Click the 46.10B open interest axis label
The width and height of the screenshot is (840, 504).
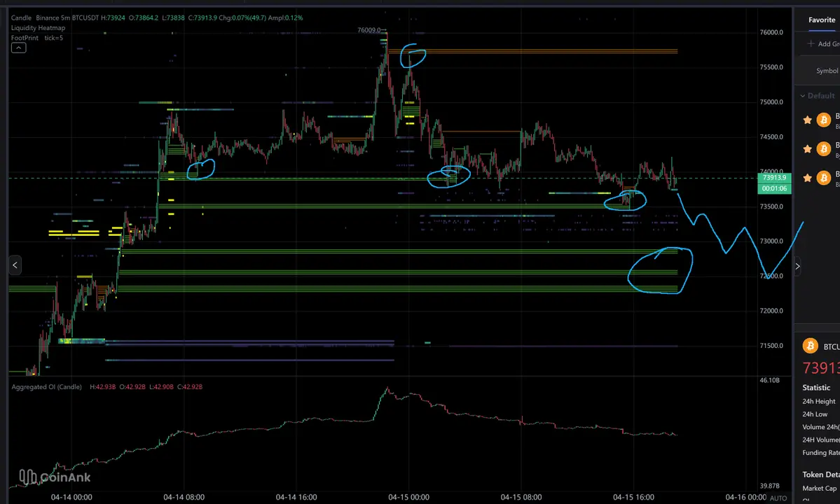pyautogui.click(x=769, y=380)
